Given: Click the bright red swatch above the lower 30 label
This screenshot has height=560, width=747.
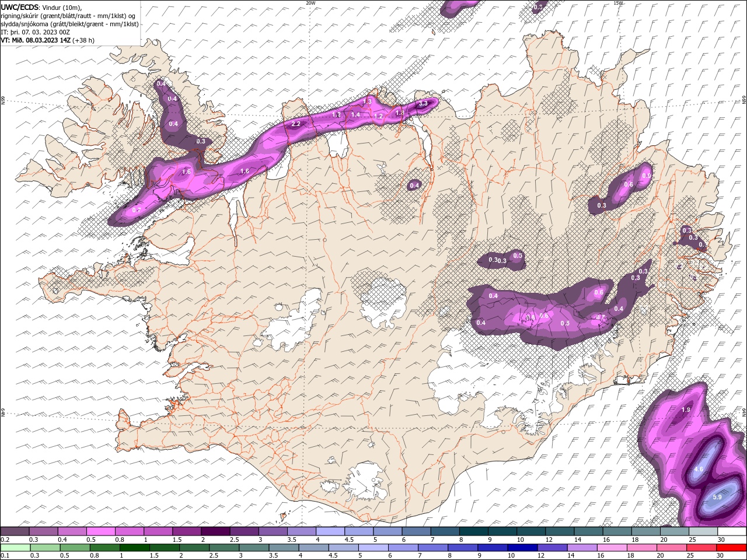Looking at the screenshot, I should tap(732, 548).
